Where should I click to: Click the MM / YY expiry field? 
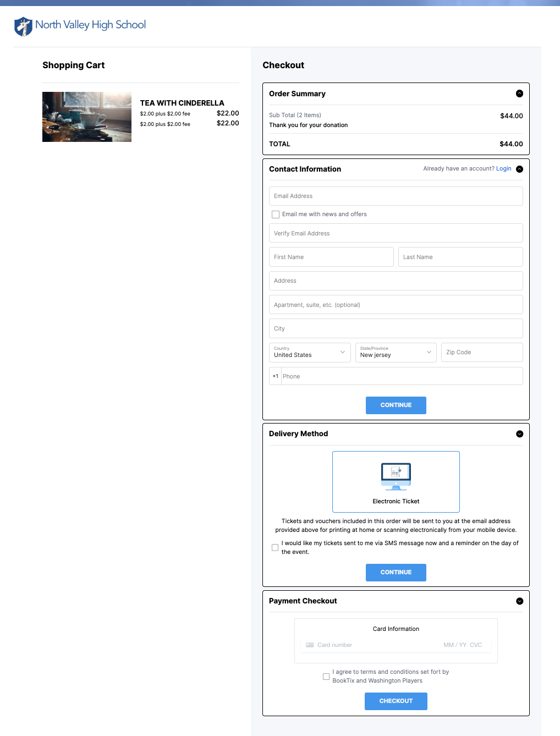click(x=455, y=645)
